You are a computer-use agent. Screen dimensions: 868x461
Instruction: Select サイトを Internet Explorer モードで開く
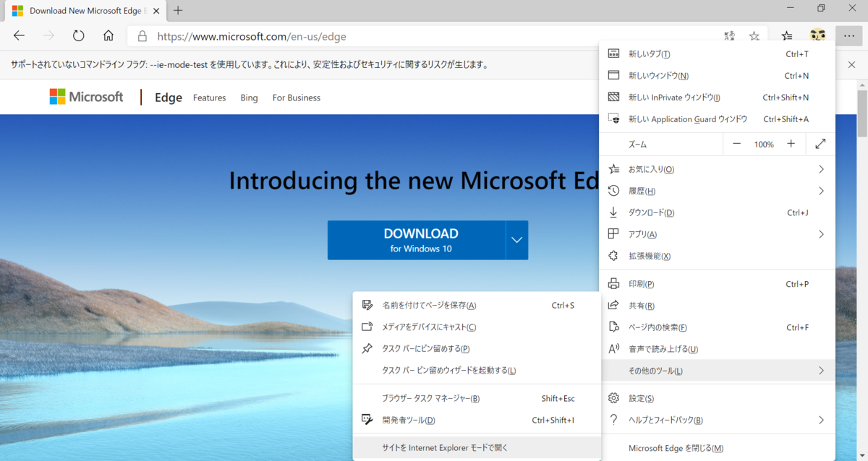tap(477, 448)
